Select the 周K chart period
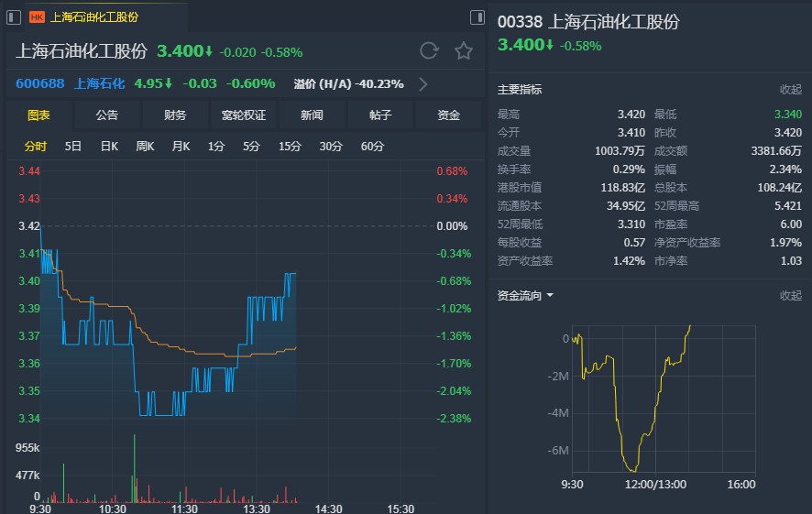Viewport: 812px width, 514px height. click(145, 147)
